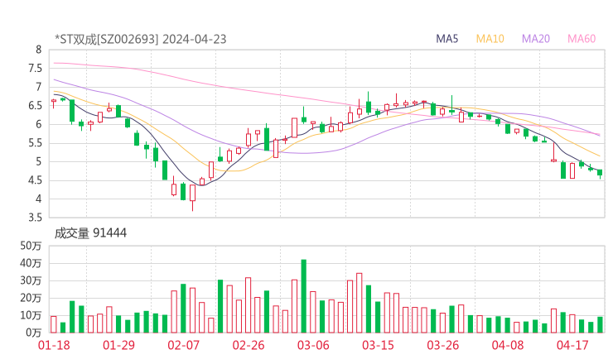Viewport: 613px width, 364px height.
Task: Click the 03-15 date axis label
Action: pos(378,345)
